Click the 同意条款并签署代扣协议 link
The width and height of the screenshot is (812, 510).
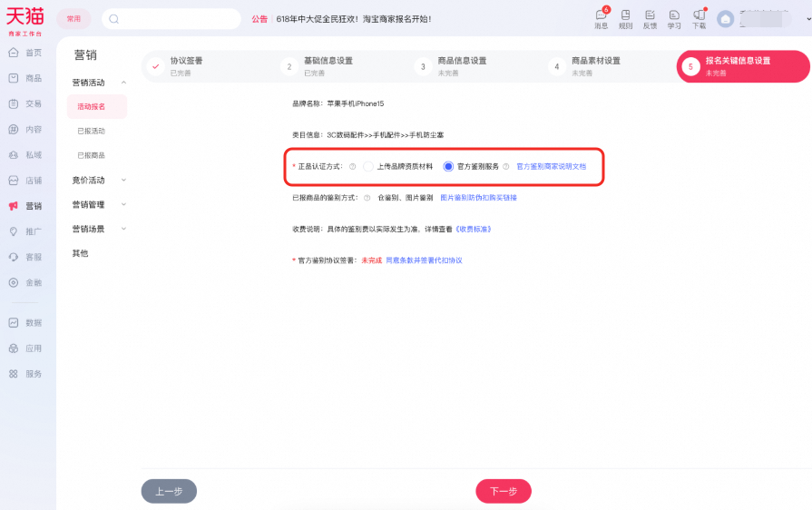[424, 260]
